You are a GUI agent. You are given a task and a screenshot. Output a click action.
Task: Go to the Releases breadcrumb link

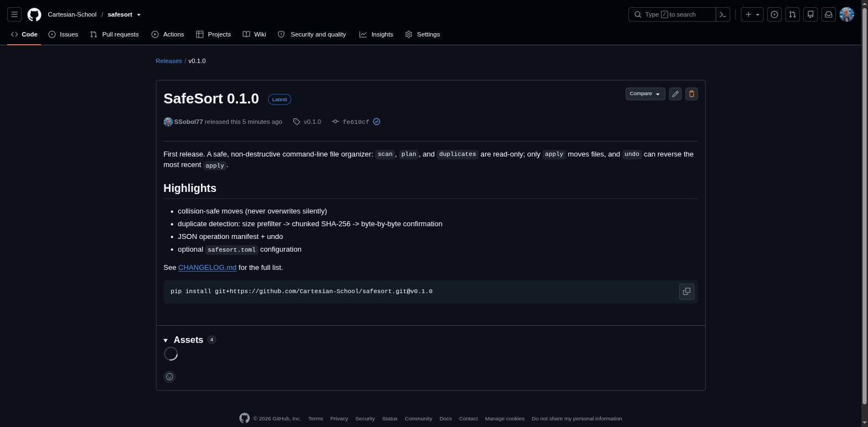169,61
